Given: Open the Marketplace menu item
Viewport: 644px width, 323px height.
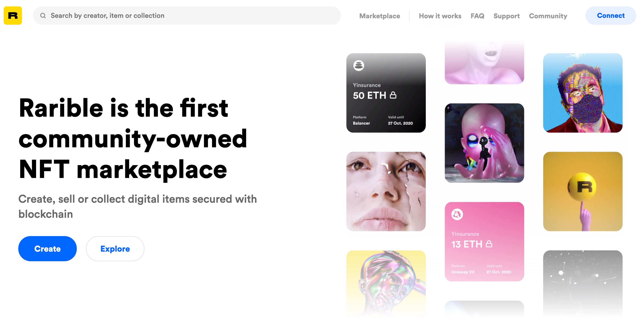Looking at the screenshot, I should [380, 16].
